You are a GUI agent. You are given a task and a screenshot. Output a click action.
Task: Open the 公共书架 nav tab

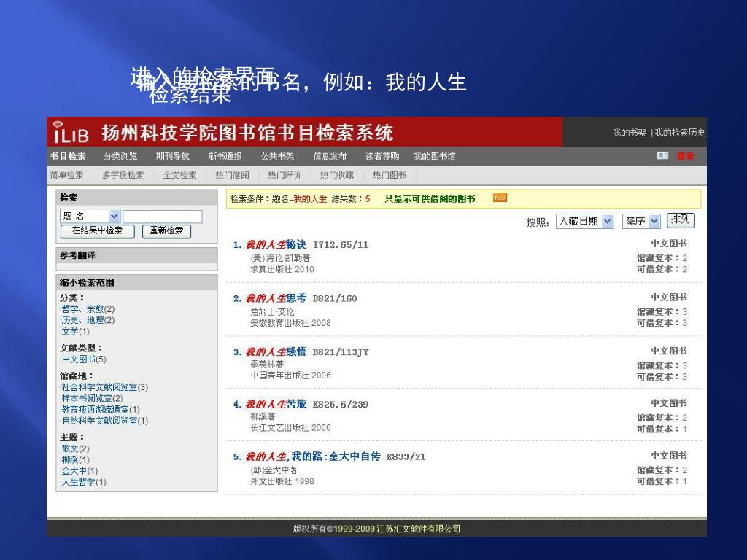[277, 156]
